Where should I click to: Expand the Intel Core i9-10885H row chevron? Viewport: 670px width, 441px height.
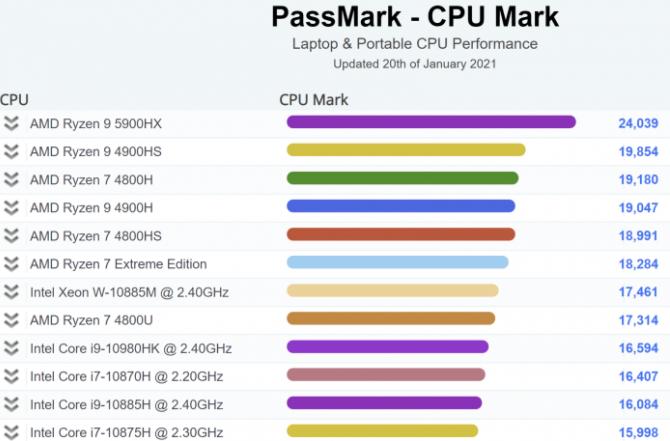point(12,404)
